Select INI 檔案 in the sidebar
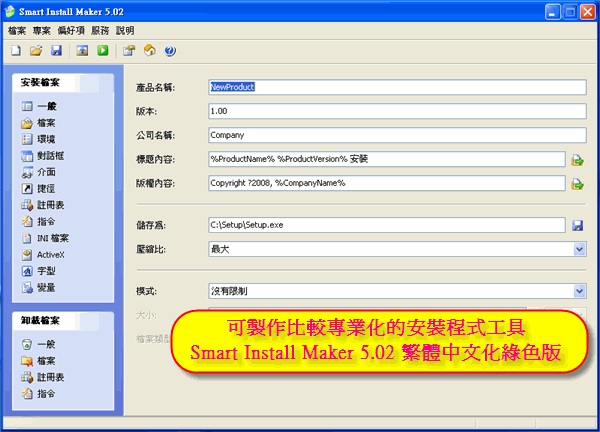Viewport: 600px width, 432px height. click(52, 238)
